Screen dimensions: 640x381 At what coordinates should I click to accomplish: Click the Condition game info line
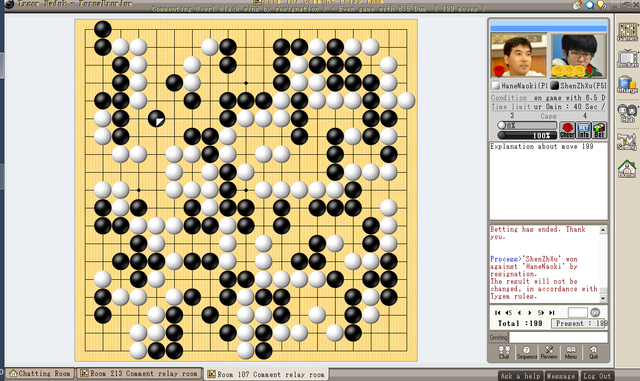pyautogui.click(x=548, y=98)
